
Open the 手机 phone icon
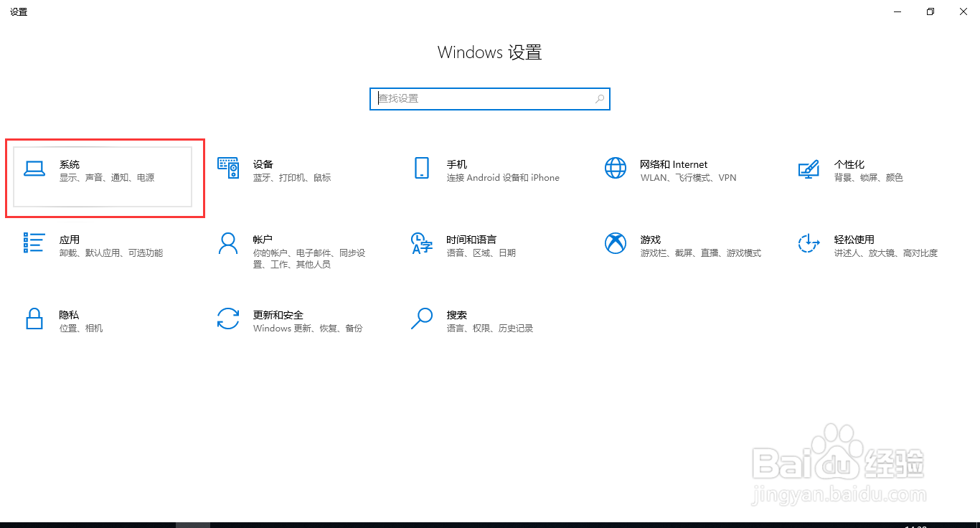tap(422, 169)
